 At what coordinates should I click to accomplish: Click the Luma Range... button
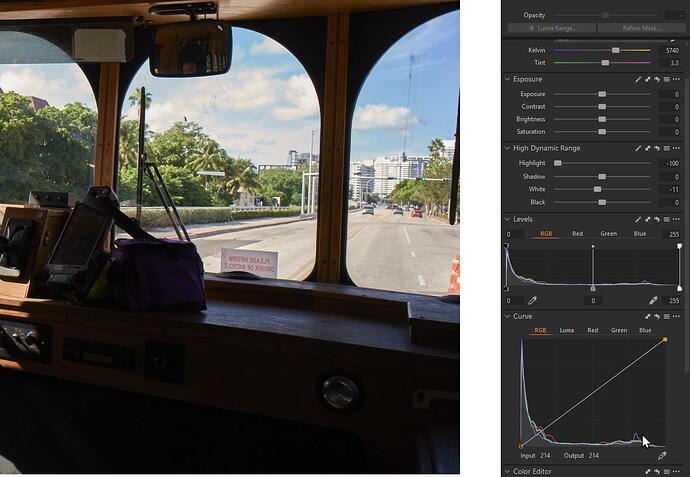point(552,28)
